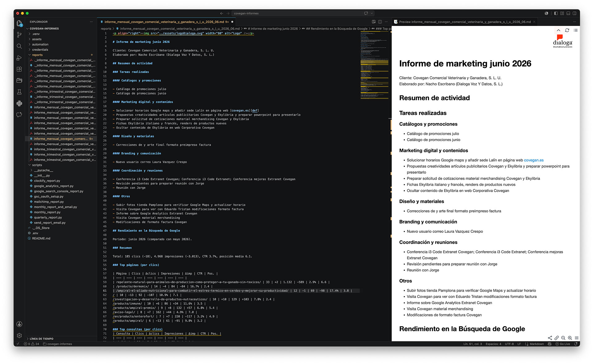The image size is (593, 364).
Task: Open customize layout control
Action: coord(562,13)
